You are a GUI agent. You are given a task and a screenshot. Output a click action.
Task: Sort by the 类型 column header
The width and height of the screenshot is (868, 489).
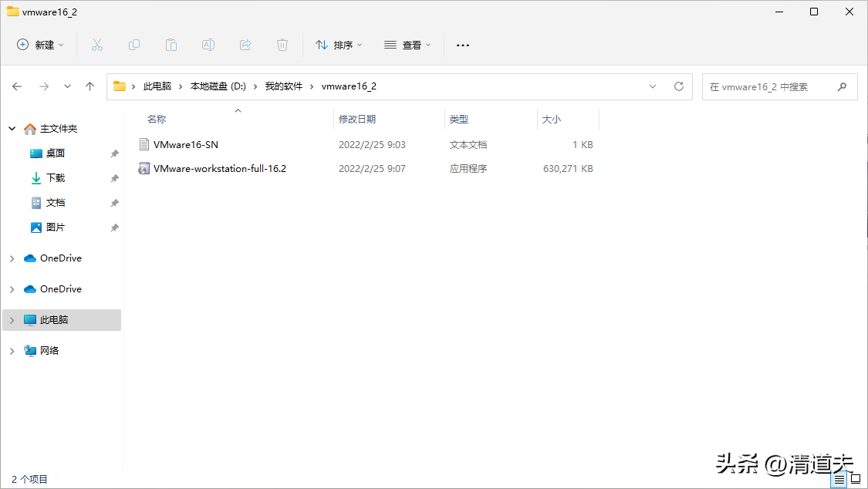[459, 119]
